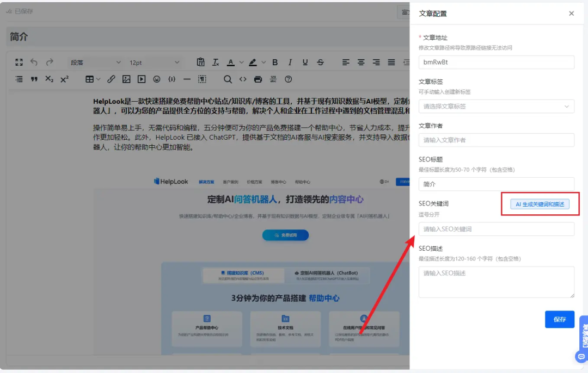588x373 pixels.
Task: Toggle bold formatting
Action: click(275, 62)
